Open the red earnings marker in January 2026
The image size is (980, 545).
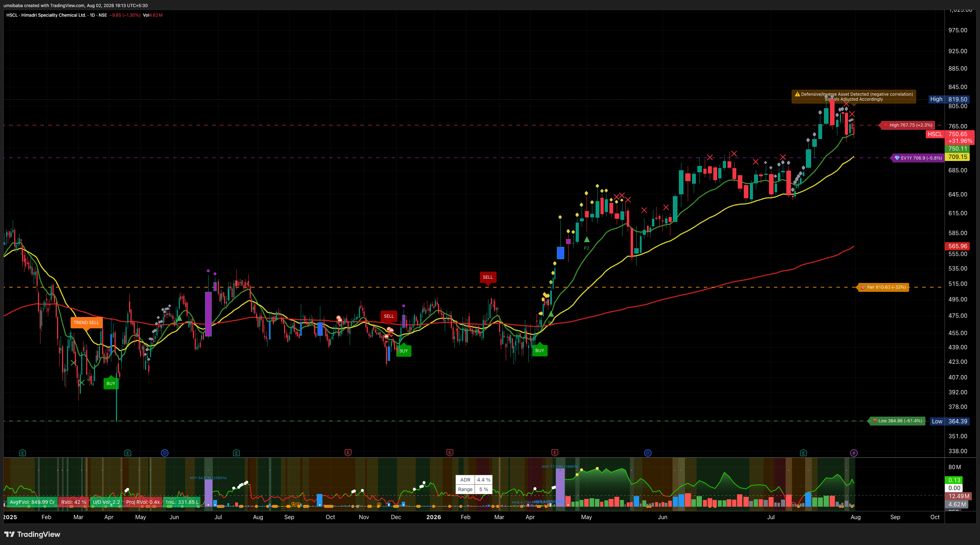click(450, 452)
